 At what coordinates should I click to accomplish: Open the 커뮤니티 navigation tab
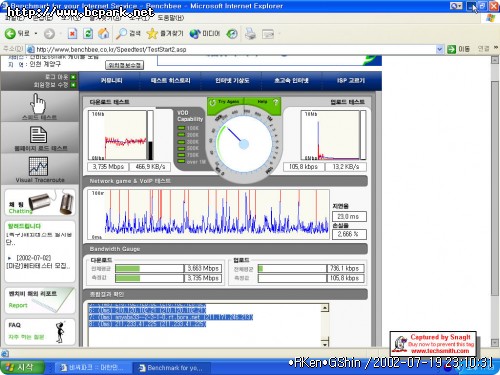pyautogui.click(x=111, y=81)
